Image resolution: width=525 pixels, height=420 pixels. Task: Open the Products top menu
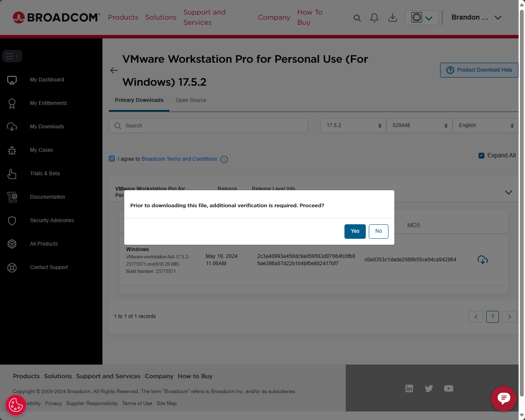pos(123,17)
